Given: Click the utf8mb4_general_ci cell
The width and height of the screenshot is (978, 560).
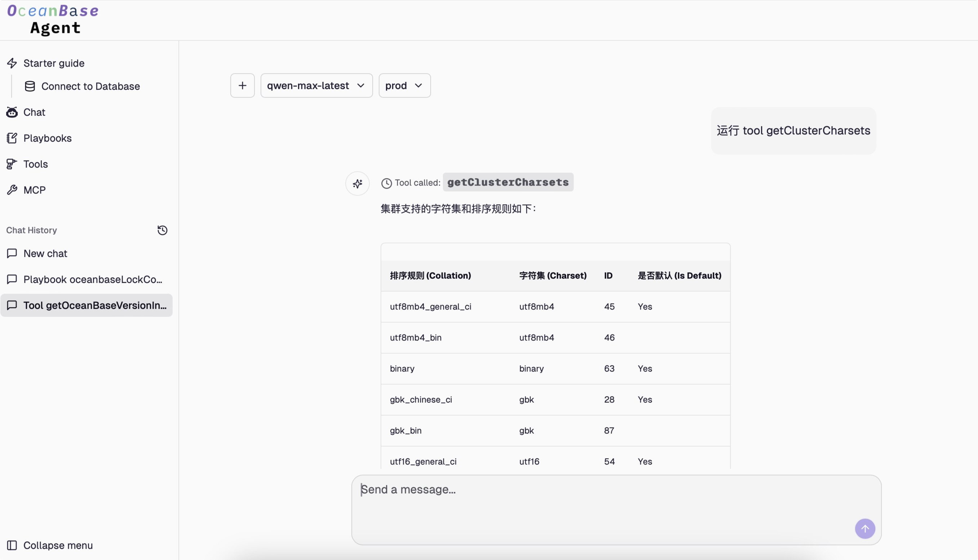Looking at the screenshot, I should (430, 307).
